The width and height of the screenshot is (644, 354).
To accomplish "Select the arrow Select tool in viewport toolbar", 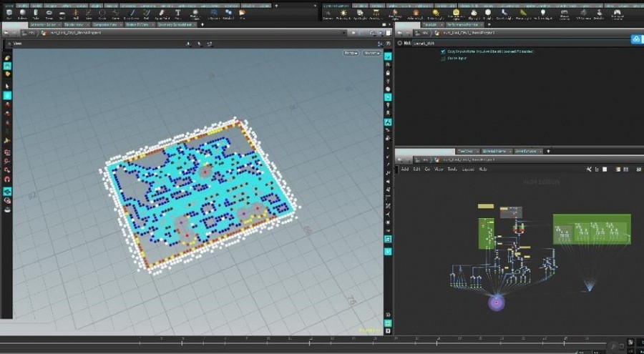I will tap(7, 87).
